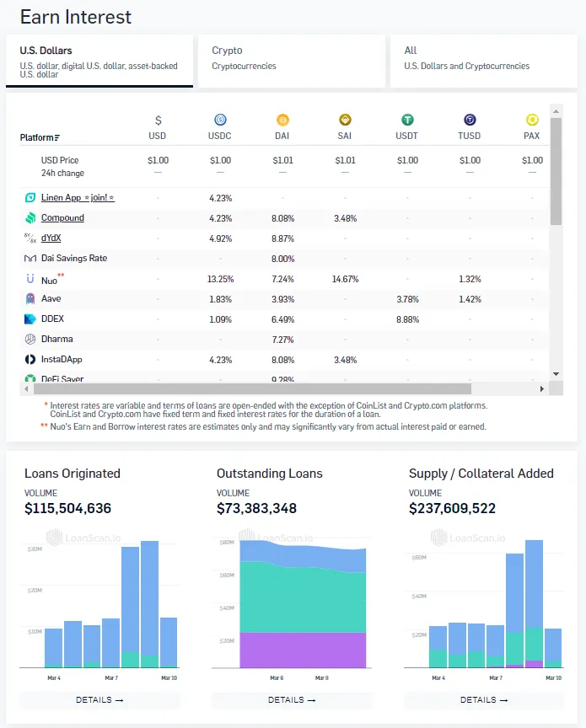Click the Loans Originated volume $115,504,636

pos(67,508)
